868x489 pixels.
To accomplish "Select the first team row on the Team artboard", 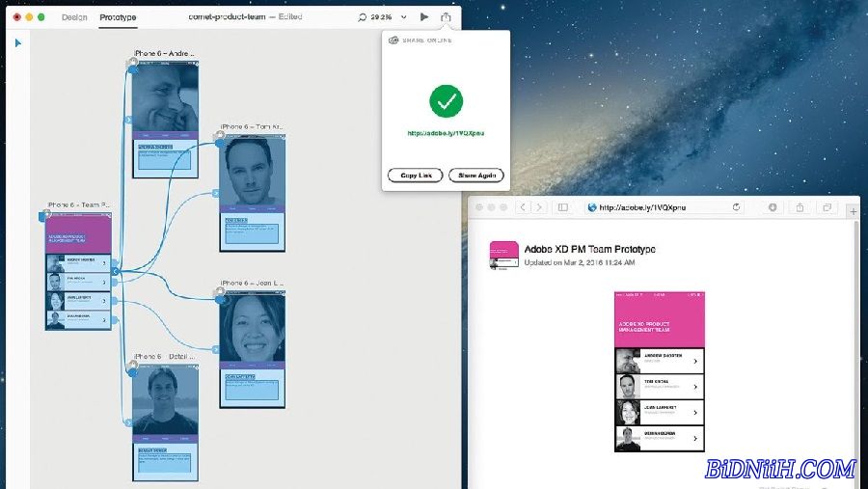I will (x=78, y=262).
